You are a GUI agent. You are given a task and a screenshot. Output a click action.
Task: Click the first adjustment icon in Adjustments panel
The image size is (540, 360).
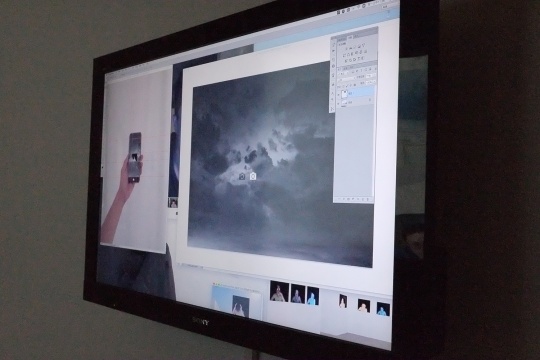[x=346, y=49]
